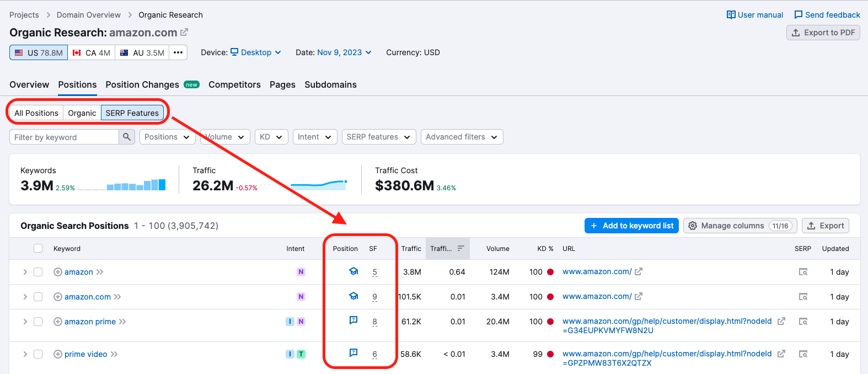
Task: Expand the prime video keyword row
Action: (25, 354)
